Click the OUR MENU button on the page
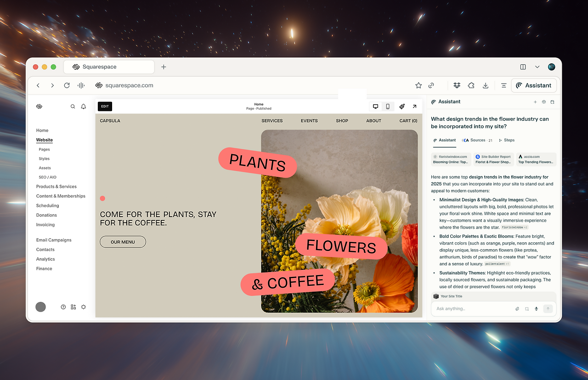 123,242
